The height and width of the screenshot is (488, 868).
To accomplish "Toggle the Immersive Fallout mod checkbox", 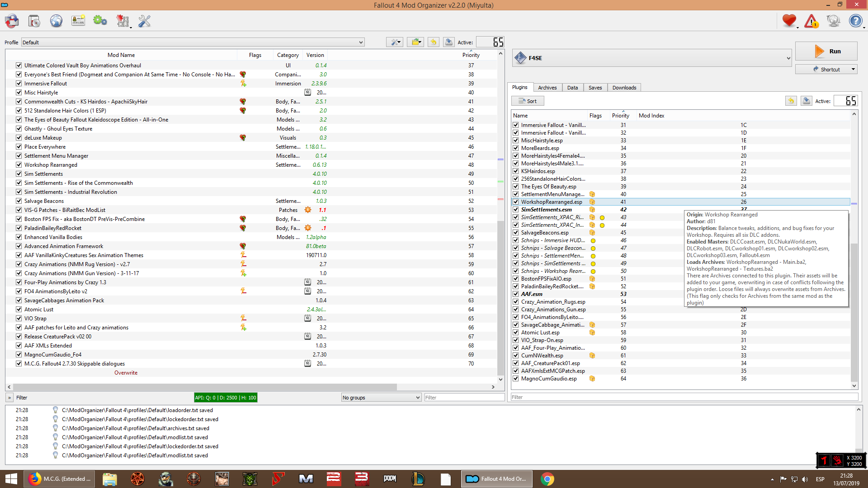I will 19,83.
